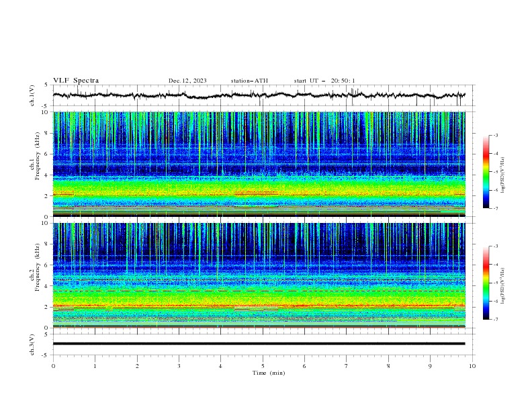The height and width of the screenshot is (411, 532).
Task: Click the "Time (min)" axis title
Action: pyautogui.click(x=269, y=373)
